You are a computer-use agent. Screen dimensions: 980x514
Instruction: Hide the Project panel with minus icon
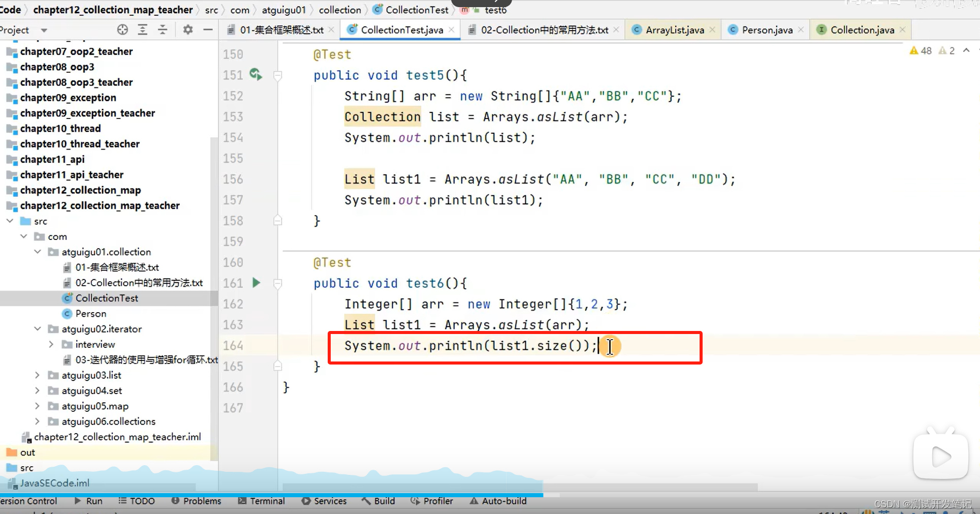(x=208, y=29)
